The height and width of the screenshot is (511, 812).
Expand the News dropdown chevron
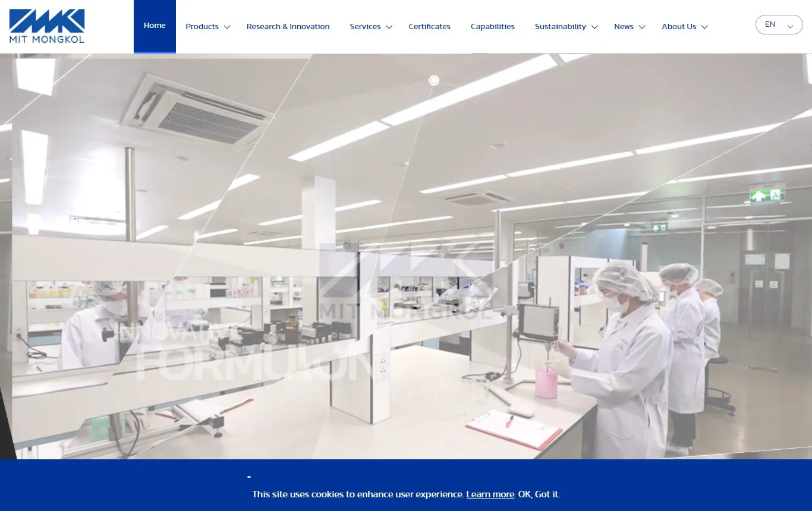[642, 27]
